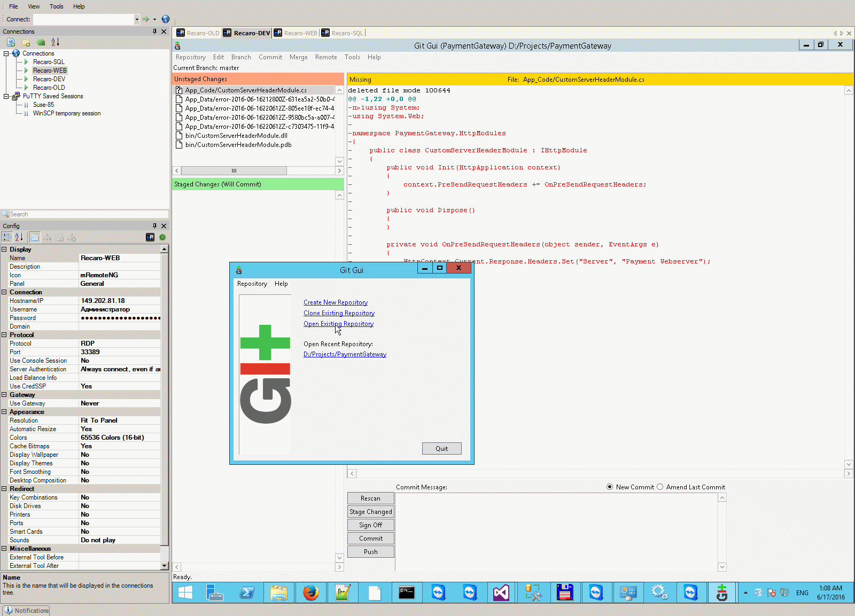
Task: Collapse the Redirect section in Config
Action: coord(4,489)
